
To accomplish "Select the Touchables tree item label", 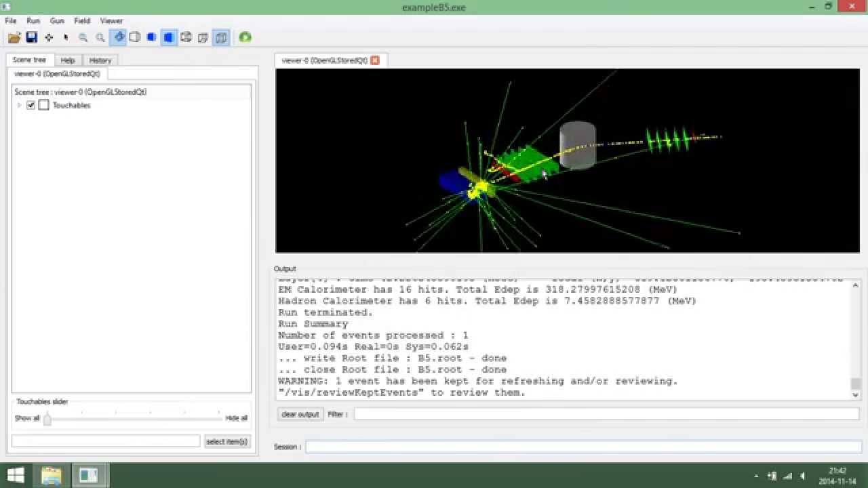I will pyautogui.click(x=71, y=105).
